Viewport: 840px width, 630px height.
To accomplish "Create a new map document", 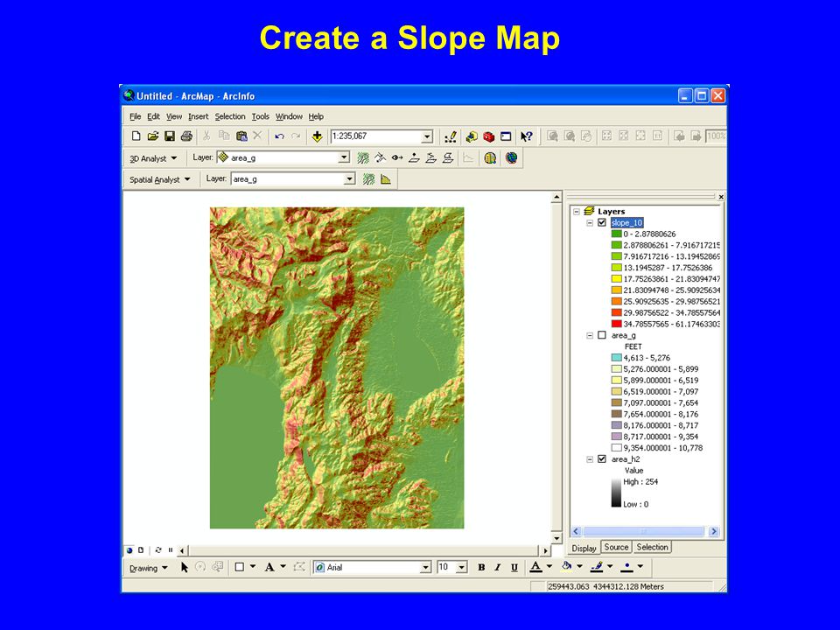I will pyautogui.click(x=136, y=136).
